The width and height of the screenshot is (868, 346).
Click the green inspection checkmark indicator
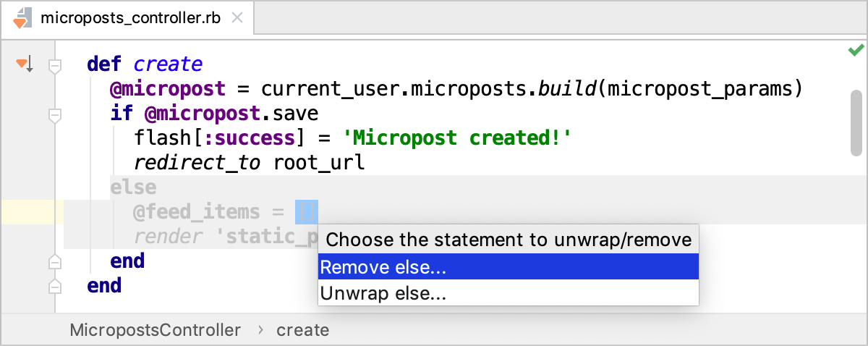[x=856, y=50]
